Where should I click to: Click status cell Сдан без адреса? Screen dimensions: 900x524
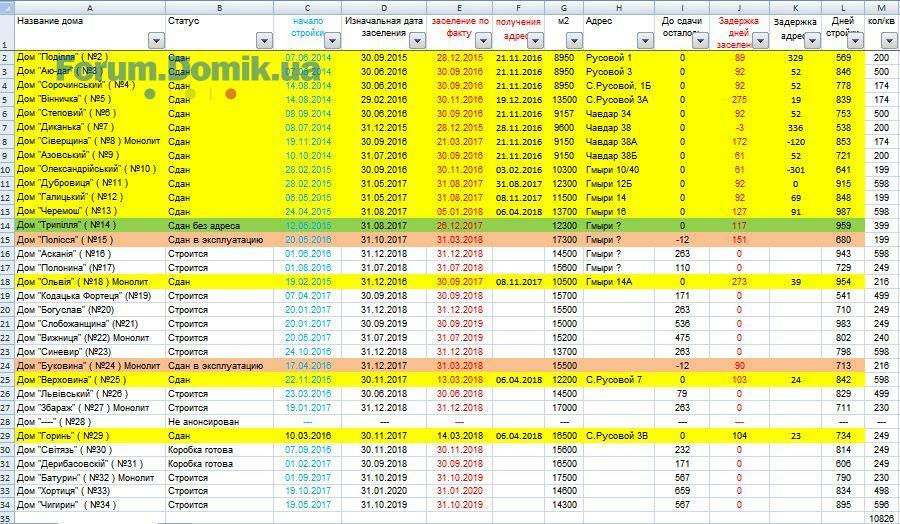tap(220, 226)
